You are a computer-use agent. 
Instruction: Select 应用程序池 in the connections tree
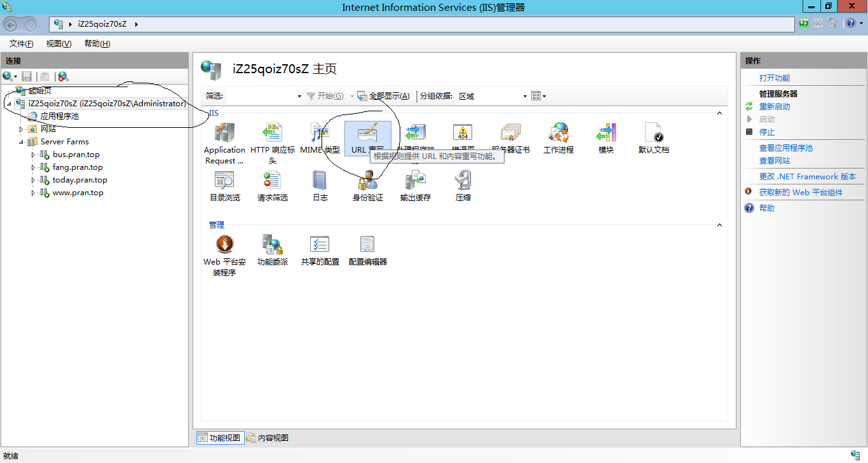coord(60,116)
